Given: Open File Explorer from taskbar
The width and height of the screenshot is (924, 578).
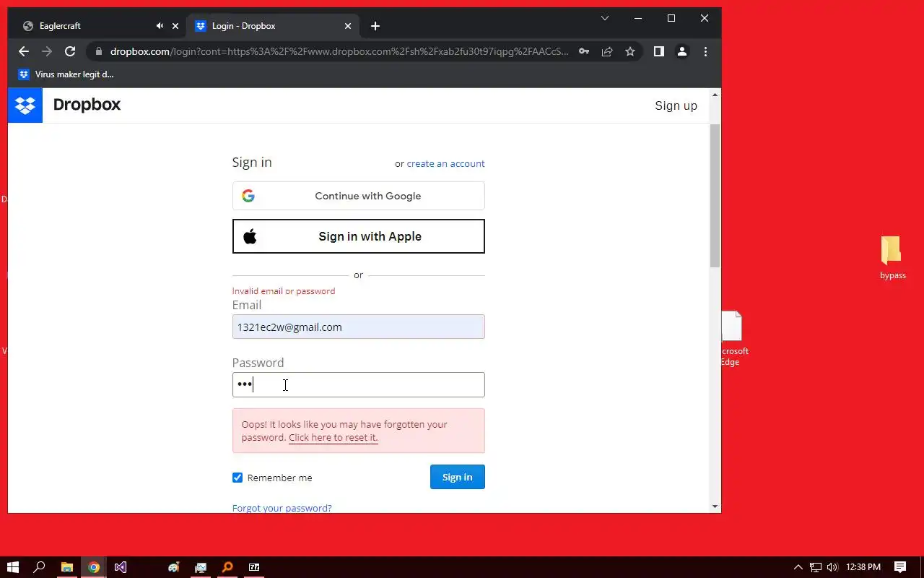Looking at the screenshot, I should 66,567.
